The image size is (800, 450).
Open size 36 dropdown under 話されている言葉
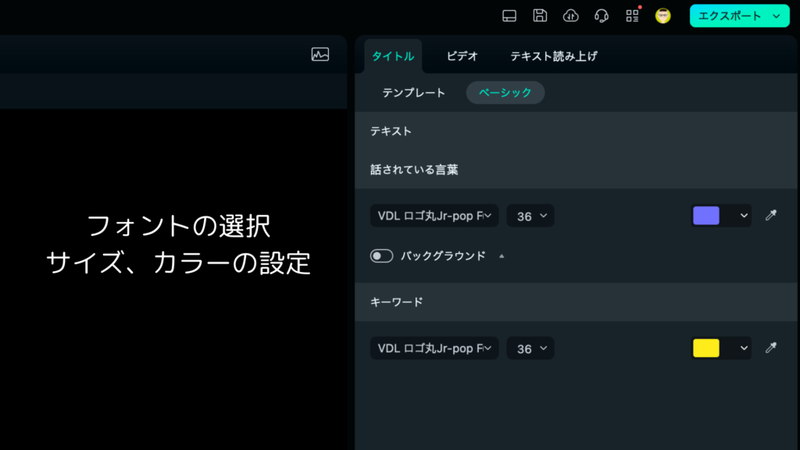tap(530, 216)
